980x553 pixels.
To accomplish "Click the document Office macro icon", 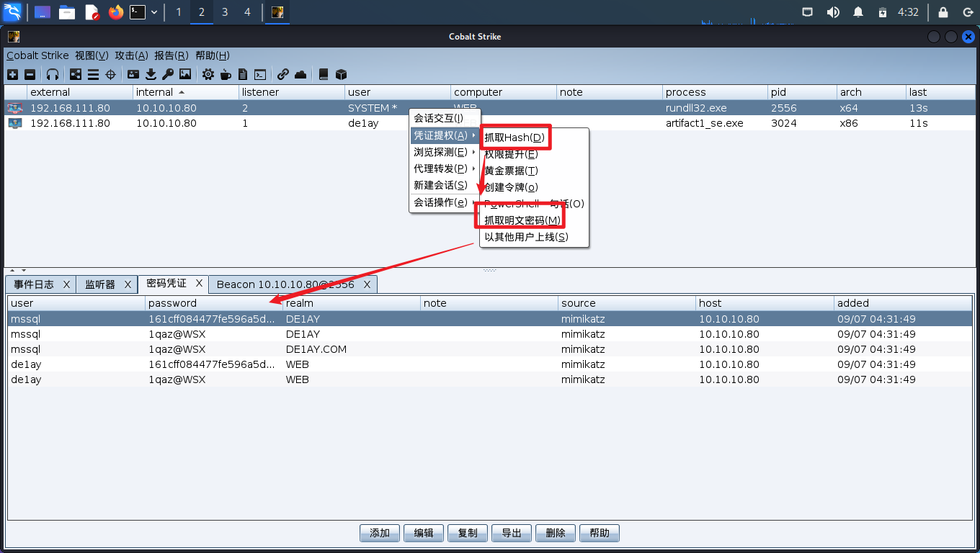I will tap(243, 74).
